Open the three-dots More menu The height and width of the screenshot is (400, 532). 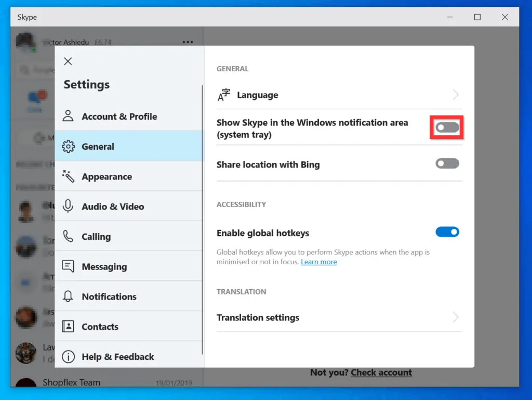click(x=188, y=42)
